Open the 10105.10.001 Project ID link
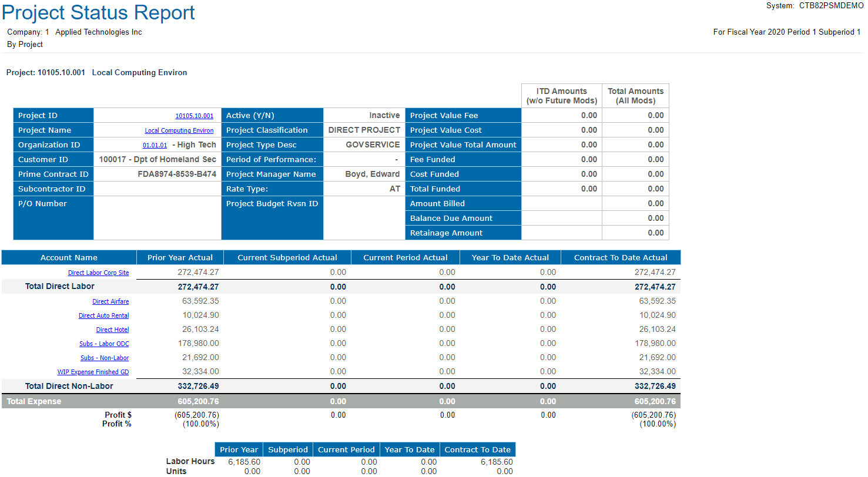This screenshot has height=477, width=868. click(x=194, y=116)
